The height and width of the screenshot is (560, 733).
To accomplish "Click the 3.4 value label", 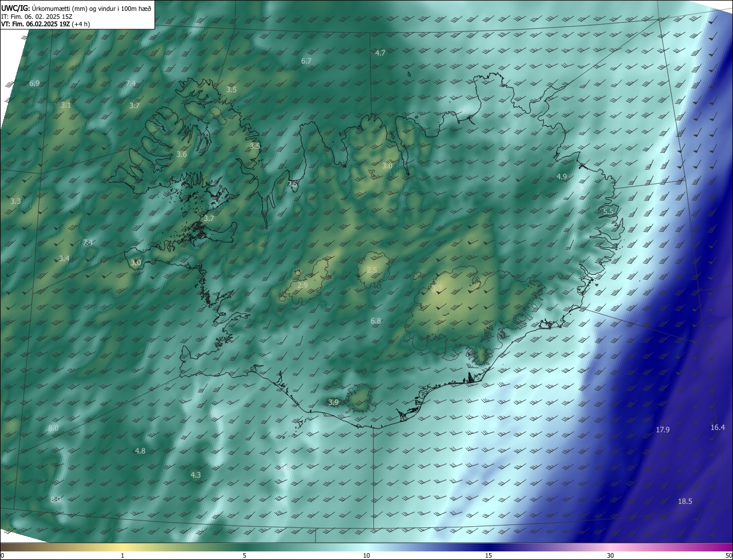I will 64,258.
